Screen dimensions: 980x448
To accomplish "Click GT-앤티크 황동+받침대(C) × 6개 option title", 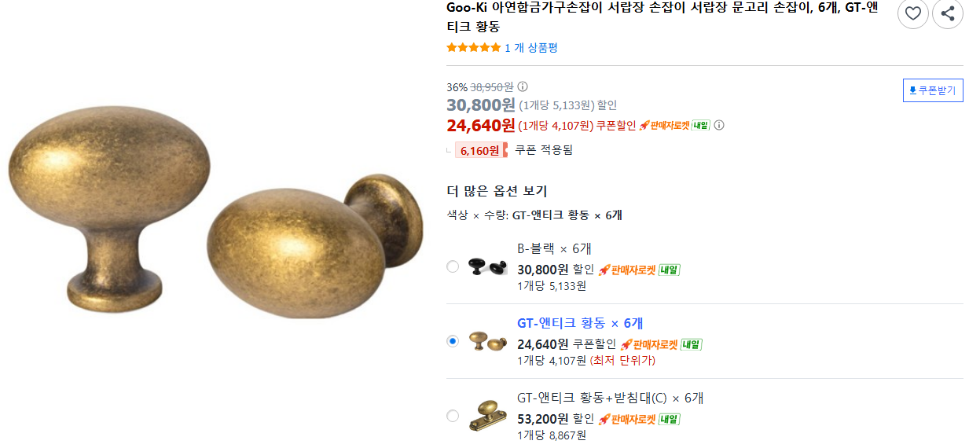I will 611,398.
